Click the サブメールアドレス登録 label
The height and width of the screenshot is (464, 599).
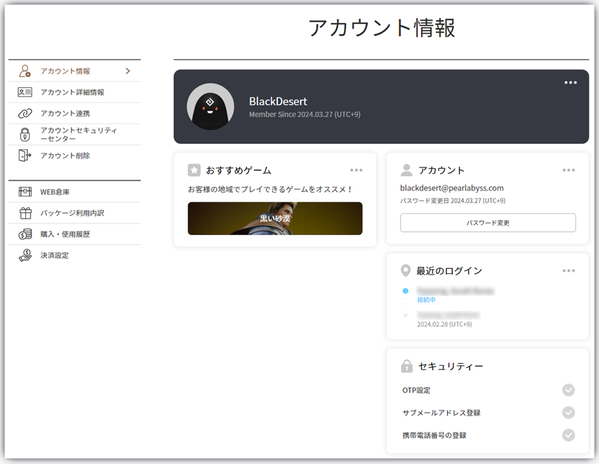[x=441, y=413]
